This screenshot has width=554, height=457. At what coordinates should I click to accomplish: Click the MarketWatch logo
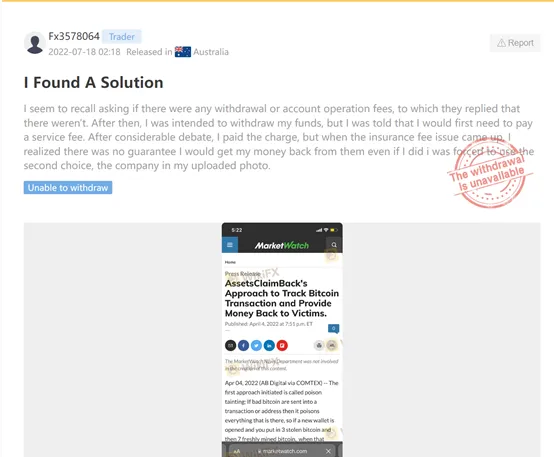point(282,245)
